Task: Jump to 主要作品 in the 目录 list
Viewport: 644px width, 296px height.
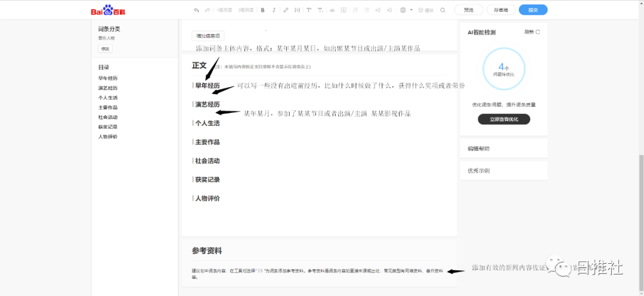Action: pyautogui.click(x=108, y=107)
